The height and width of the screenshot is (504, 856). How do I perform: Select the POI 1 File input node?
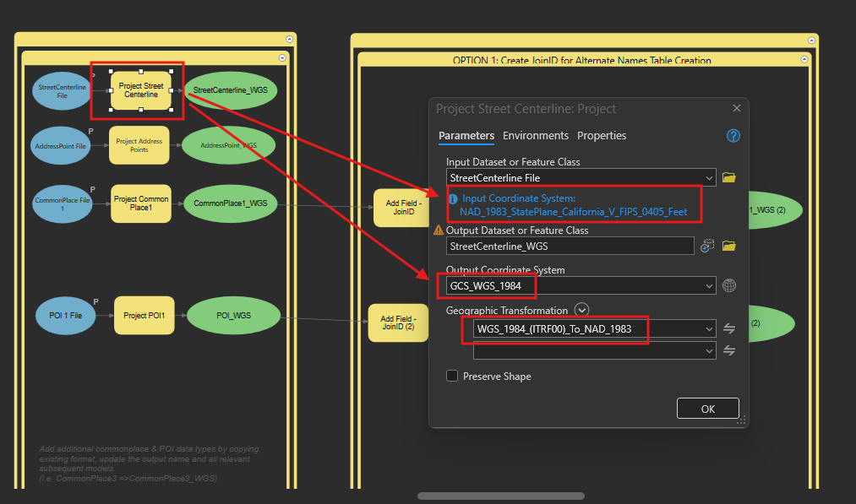[66, 316]
